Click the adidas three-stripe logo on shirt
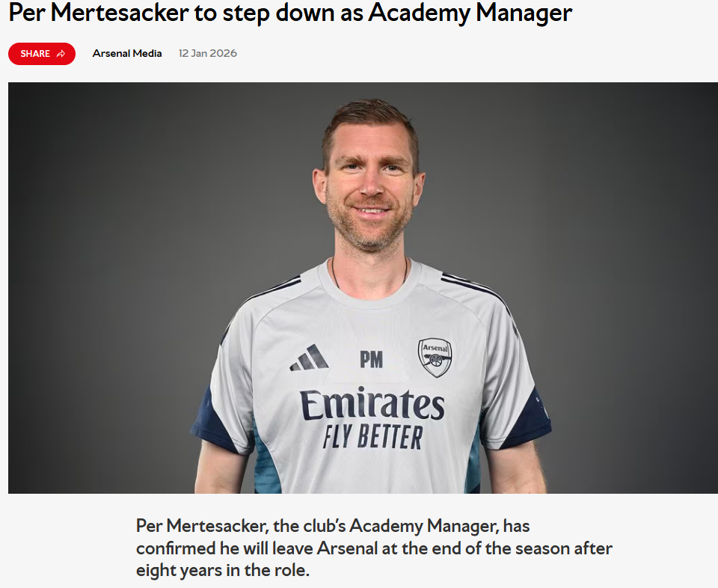 click(x=309, y=358)
